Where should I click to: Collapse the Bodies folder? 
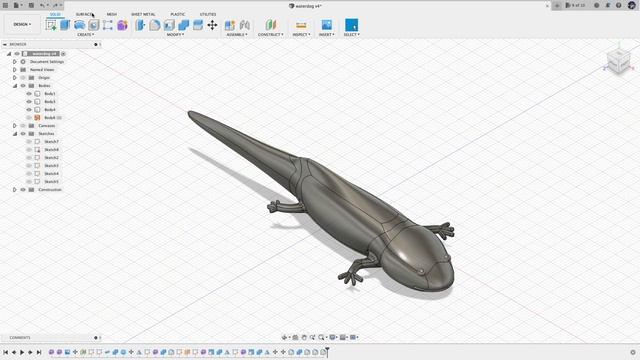(x=15, y=86)
